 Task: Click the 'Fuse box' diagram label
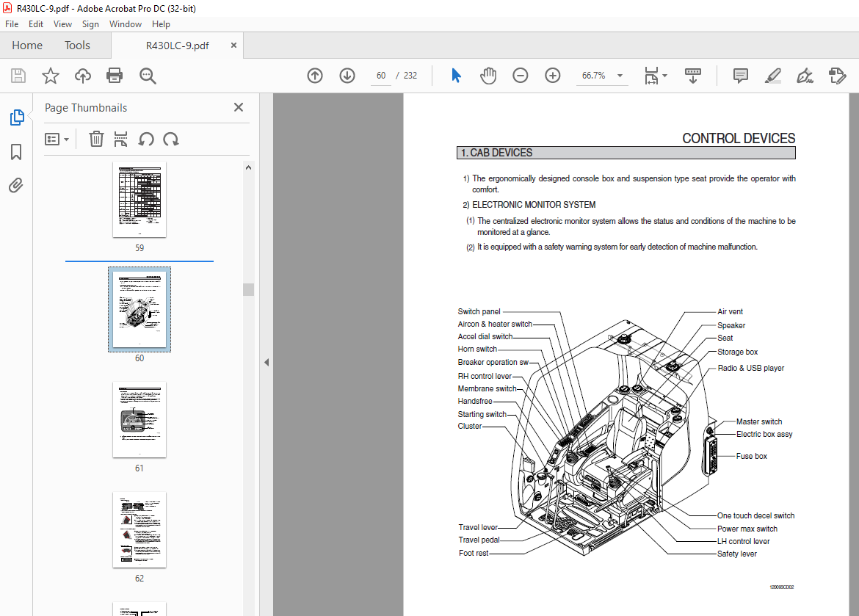tap(751, 456)
